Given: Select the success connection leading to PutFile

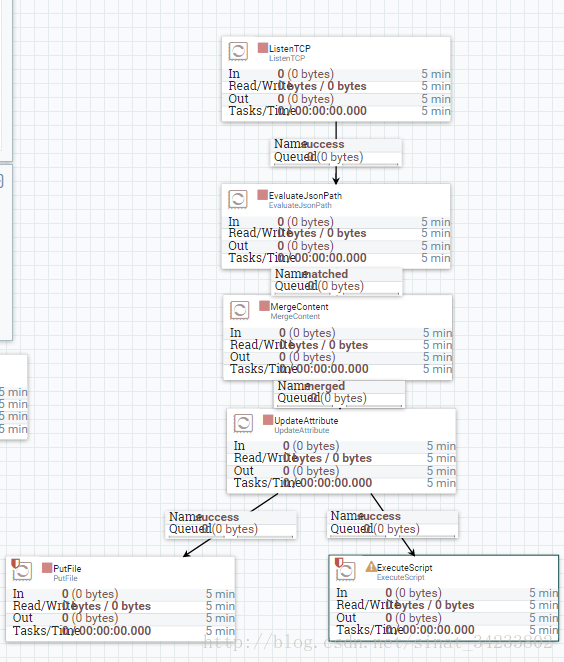Looking at the screenshot, I should pyautogui.click(x=230, y=524).
